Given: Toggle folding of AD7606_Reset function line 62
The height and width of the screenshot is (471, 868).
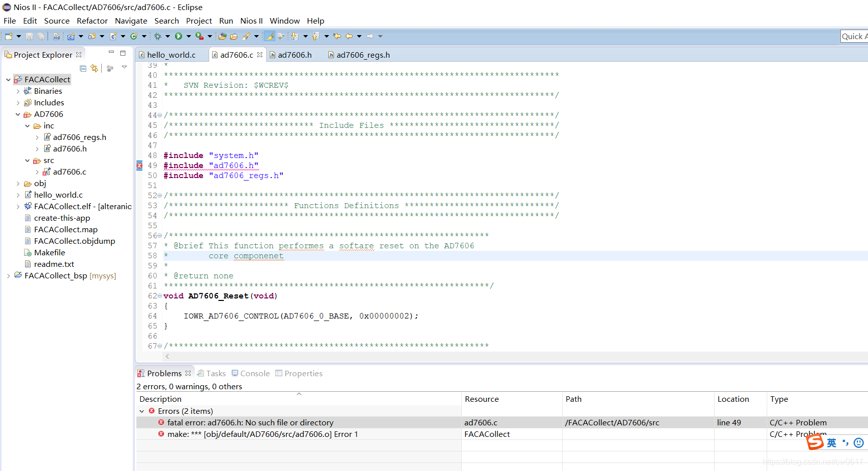Looking at the screenshot, I should [160, 296].
